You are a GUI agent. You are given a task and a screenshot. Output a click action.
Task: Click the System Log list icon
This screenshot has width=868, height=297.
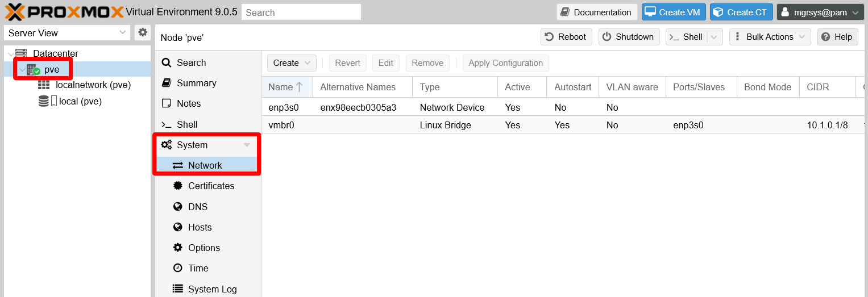click(178, 288)
